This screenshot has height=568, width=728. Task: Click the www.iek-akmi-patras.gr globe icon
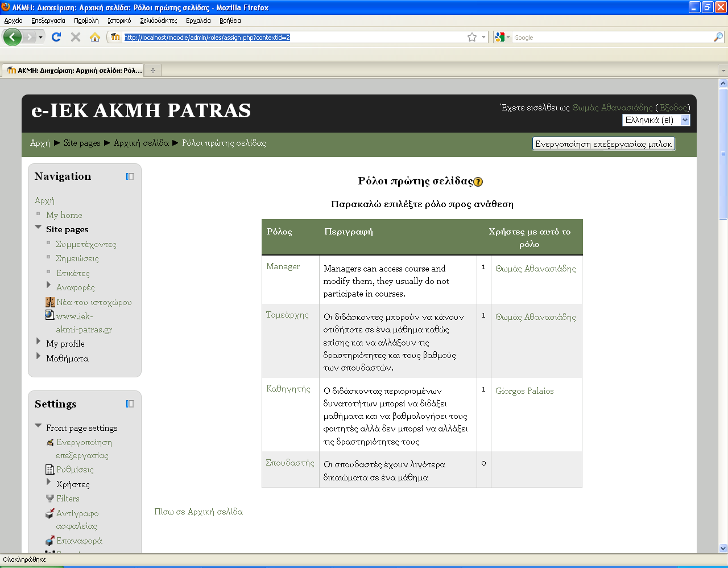click(x=50, y=315)
